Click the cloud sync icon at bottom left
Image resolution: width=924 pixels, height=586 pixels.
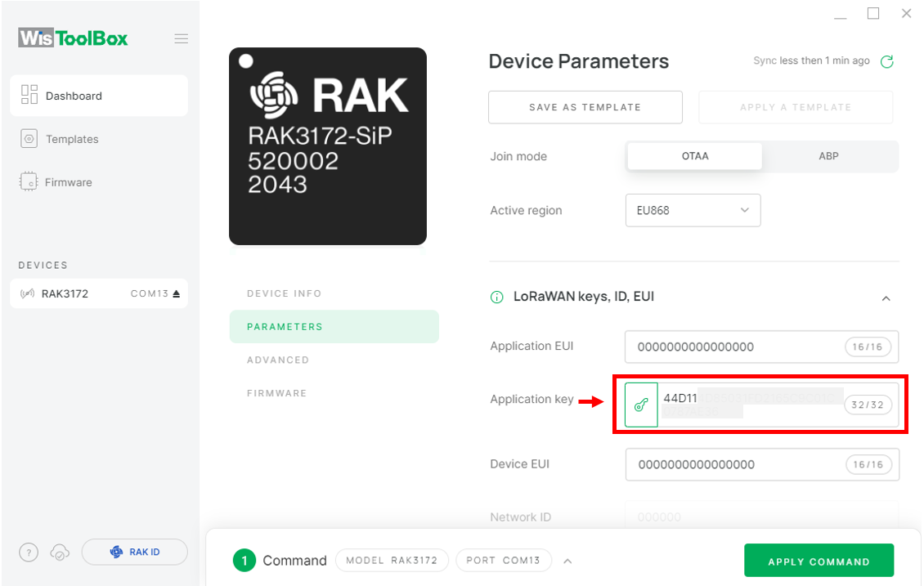click(x=60, y=552)
